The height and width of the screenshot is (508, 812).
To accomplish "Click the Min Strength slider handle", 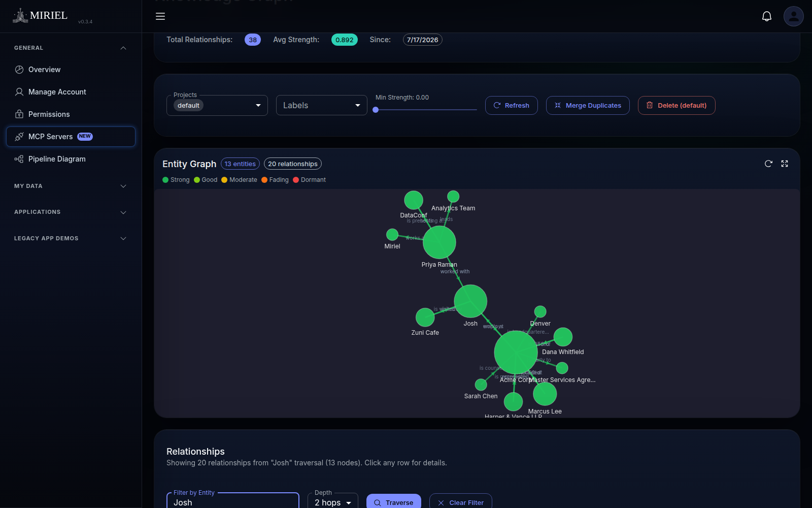I will click(376, 110).
